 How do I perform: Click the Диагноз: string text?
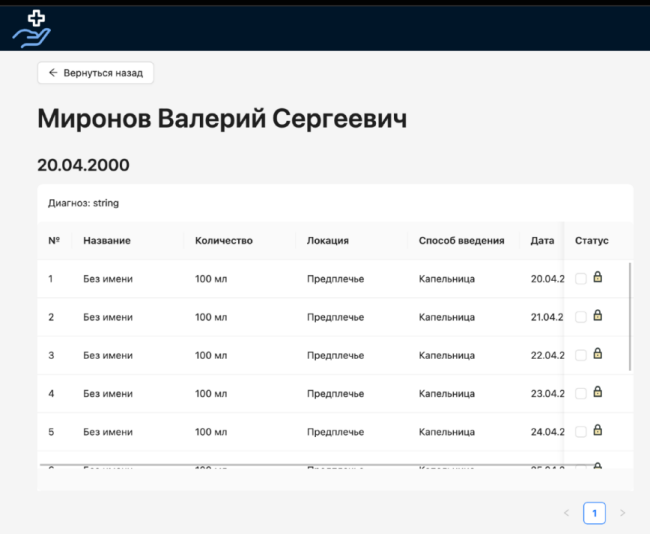[83, 203]
